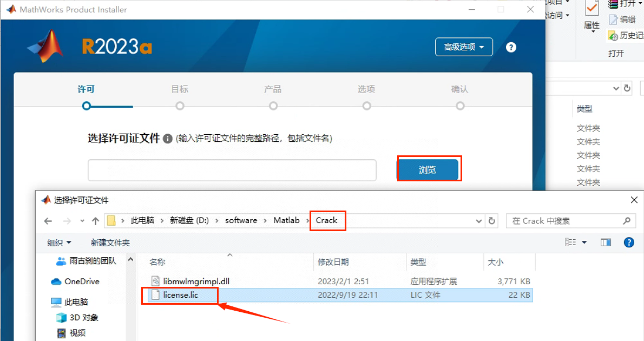Click navigation pane scroll up arrow
Image resolution: width=644 pixels, height=341 pixels.
point(130,260)
